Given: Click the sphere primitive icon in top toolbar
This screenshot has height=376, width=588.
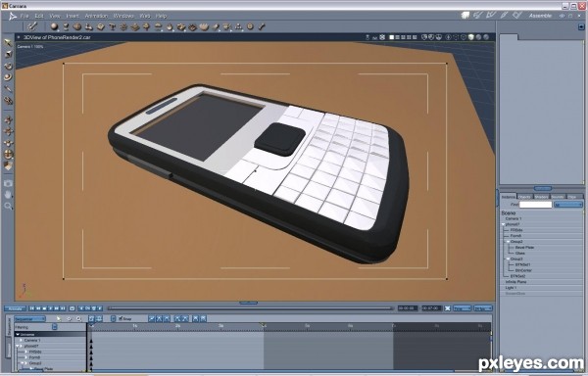Looking at the screenshot, I should (54, 26).
